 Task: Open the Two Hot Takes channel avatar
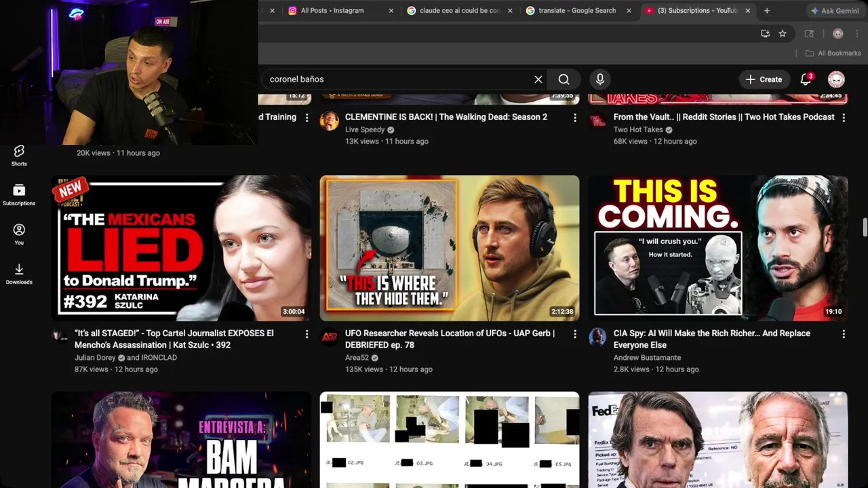pos(597,121)
